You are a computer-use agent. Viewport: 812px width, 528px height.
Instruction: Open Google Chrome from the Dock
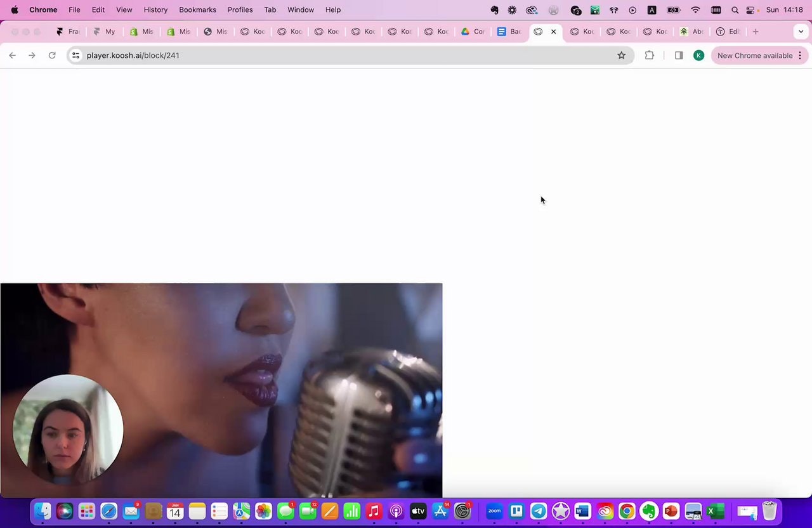[x=627, y=511]
